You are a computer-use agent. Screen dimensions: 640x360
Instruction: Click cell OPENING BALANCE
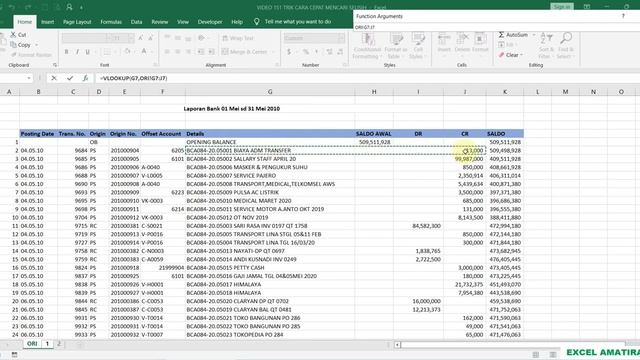pos(270,142)
